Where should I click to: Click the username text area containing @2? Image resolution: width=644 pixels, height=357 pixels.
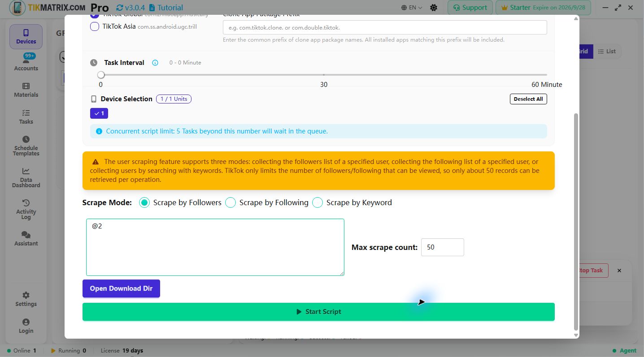pyautogui.click(x=215, y=247)
